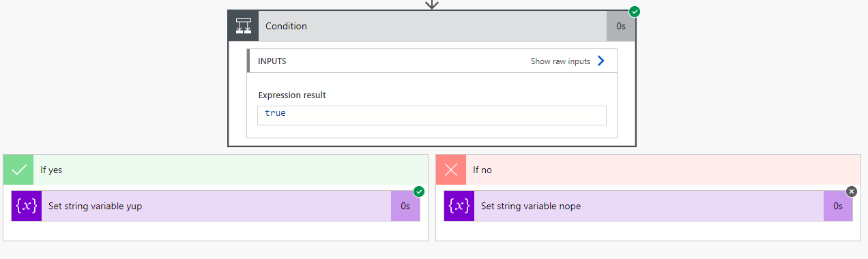Expand Set string variable nope action

[648, 206]
